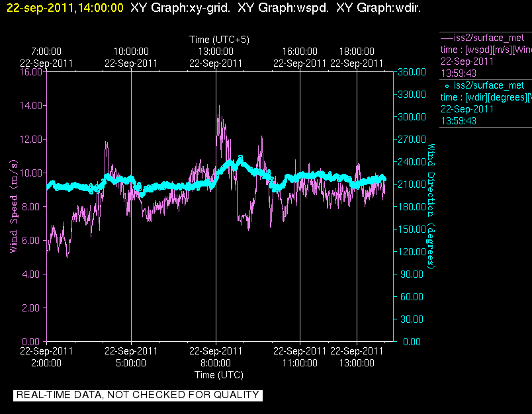Click the magenta 13:59:43 legend timestamp
Viewport: 532px width, 414px height.
[459, 73]
